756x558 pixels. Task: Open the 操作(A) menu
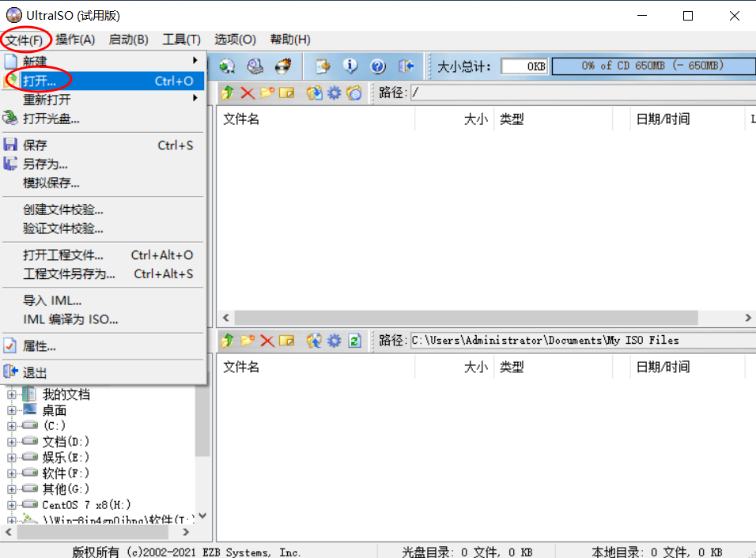pos(75,40)
